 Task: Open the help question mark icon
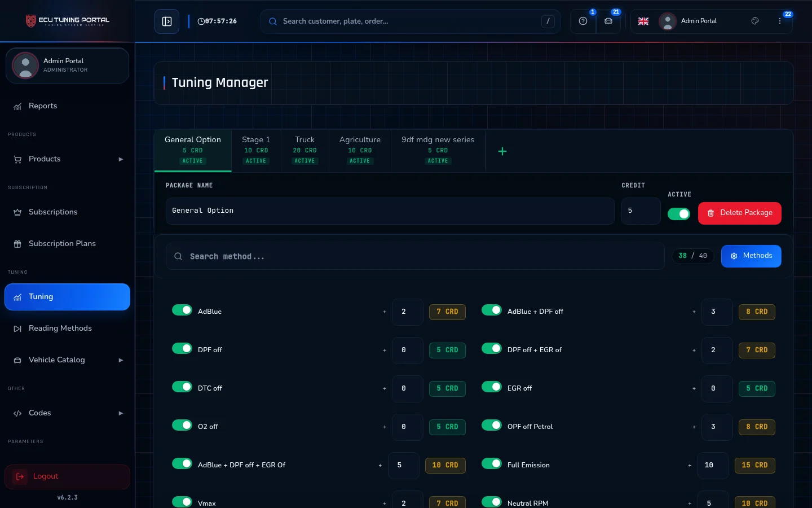coord(583,21)
